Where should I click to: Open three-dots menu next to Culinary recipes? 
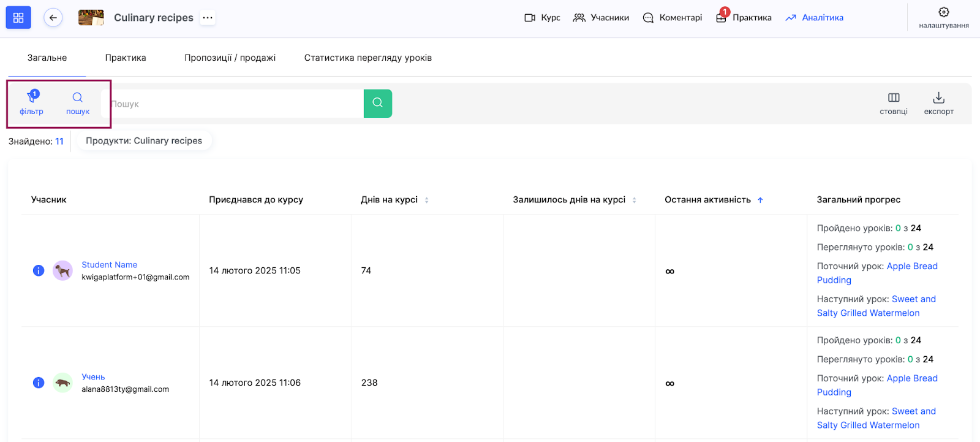pyautogui.click(x=208, y=18)
